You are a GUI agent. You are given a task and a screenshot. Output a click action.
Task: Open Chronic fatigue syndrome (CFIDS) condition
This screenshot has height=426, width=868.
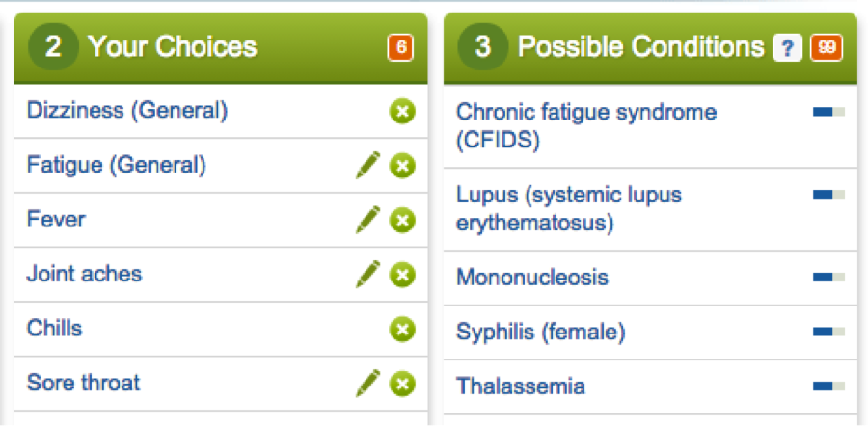coord(586,126)
